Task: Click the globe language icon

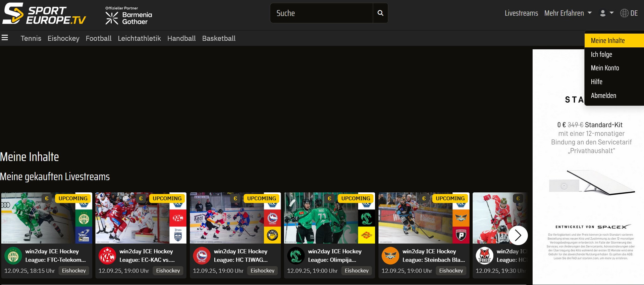Action: pos(624,13)
